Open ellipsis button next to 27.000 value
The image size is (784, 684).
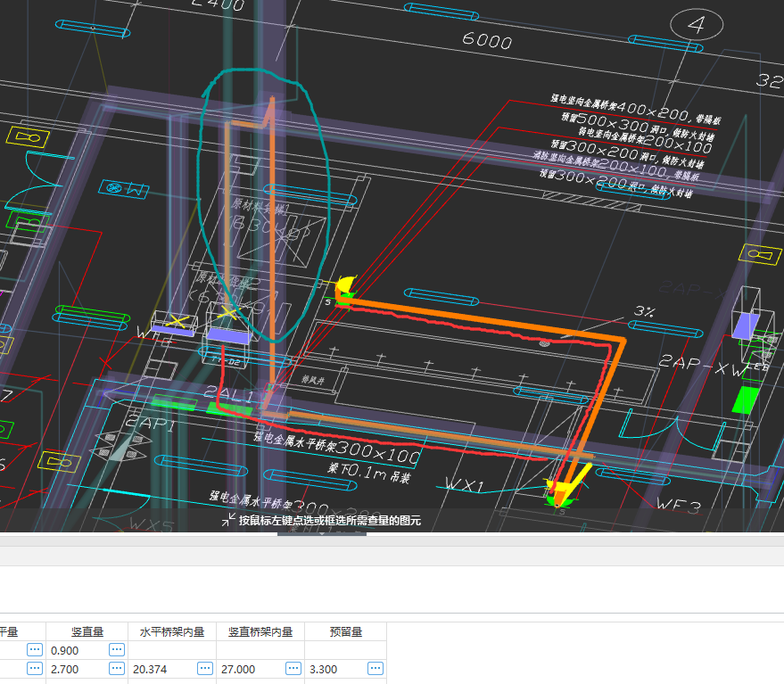[x=293, y=669]
